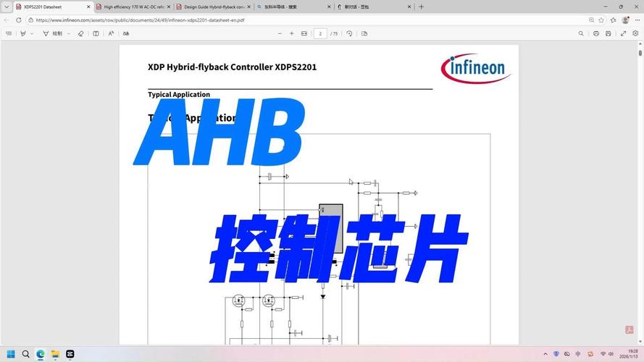This screenshot has height=362, width=644.
Task: Rotate the PDF page
Action: click(x=349, y=33)
